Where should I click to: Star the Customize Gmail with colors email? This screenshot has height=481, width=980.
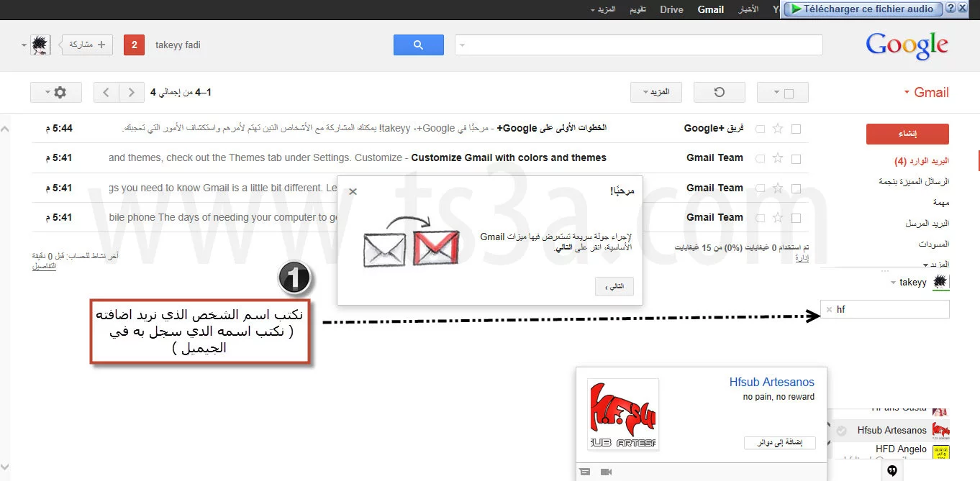click(x=777, y=158)
